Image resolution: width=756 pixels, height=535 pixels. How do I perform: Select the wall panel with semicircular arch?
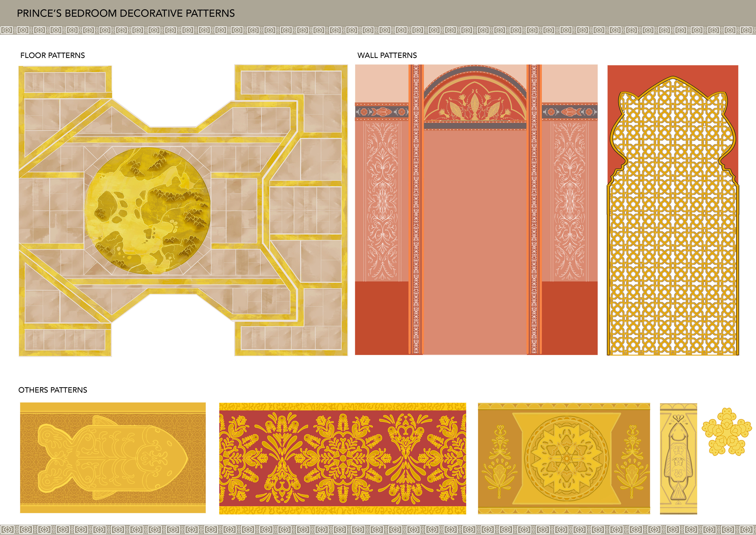click(x=476, y=210)
